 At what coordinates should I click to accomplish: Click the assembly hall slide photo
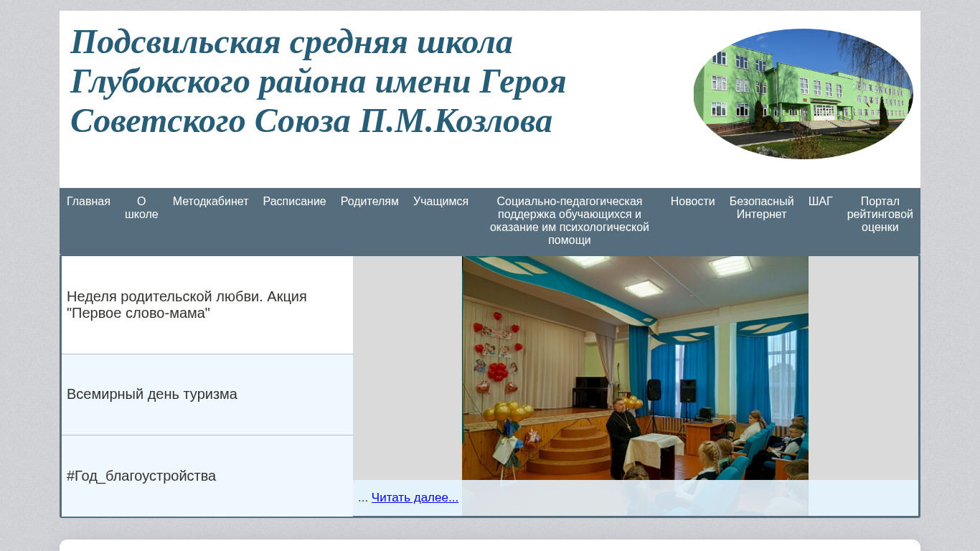point(635,386)
